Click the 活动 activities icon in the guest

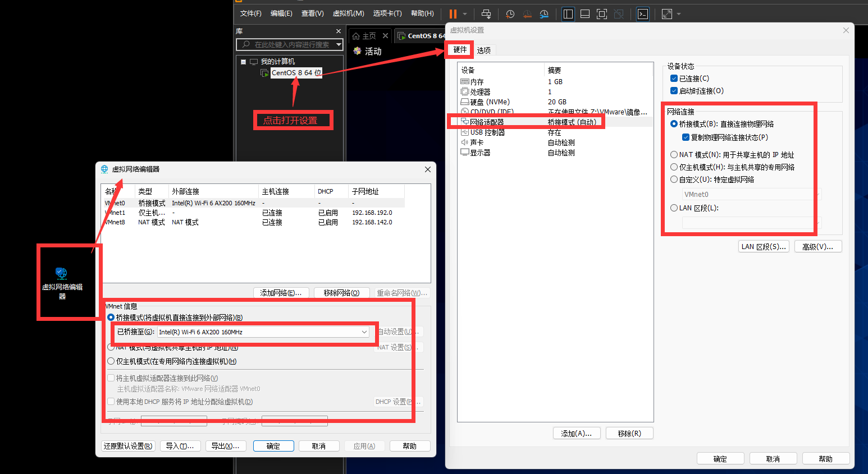pyautogui.click(x=357, y=51)
